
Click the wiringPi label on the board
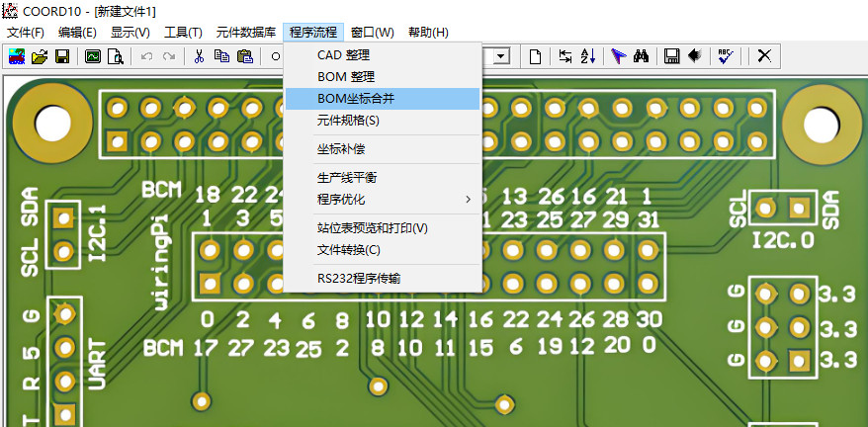pyautogui.click(x=161, y=261)
